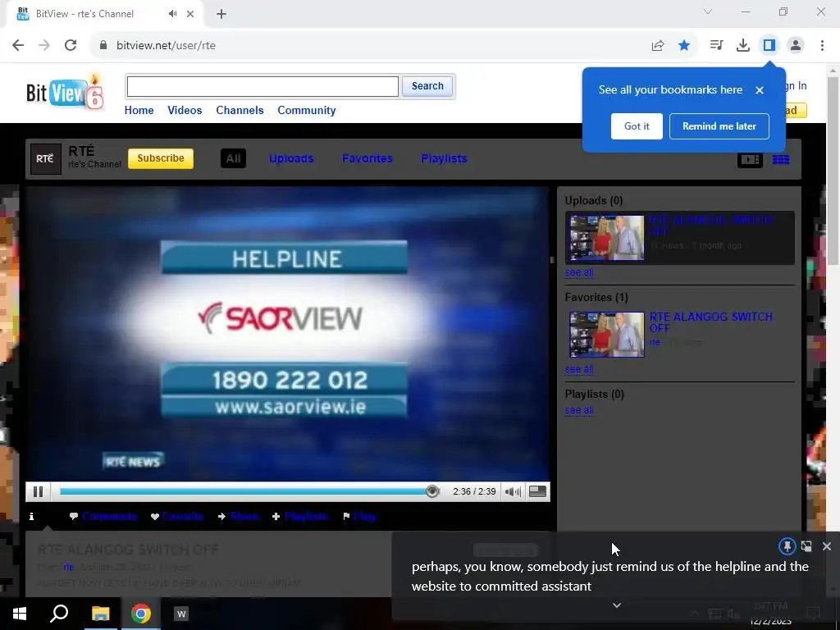This screenshot has height=630, width=840.
Task: Click the BitView logo
Action: pos(65,92)
